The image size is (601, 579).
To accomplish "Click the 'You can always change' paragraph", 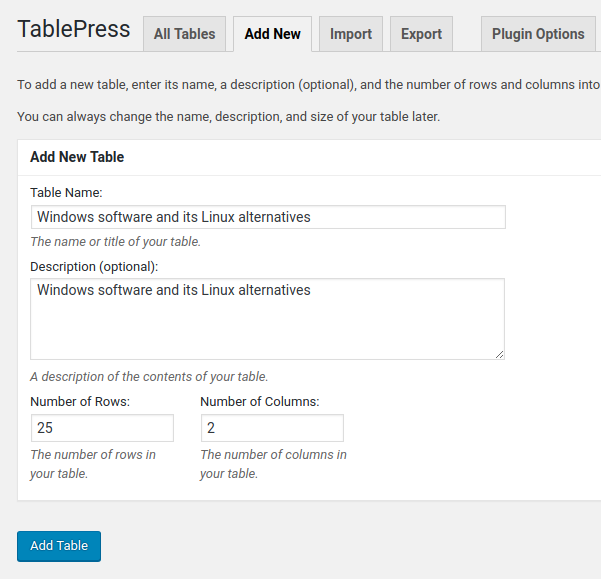I will (x=228, y=116).
